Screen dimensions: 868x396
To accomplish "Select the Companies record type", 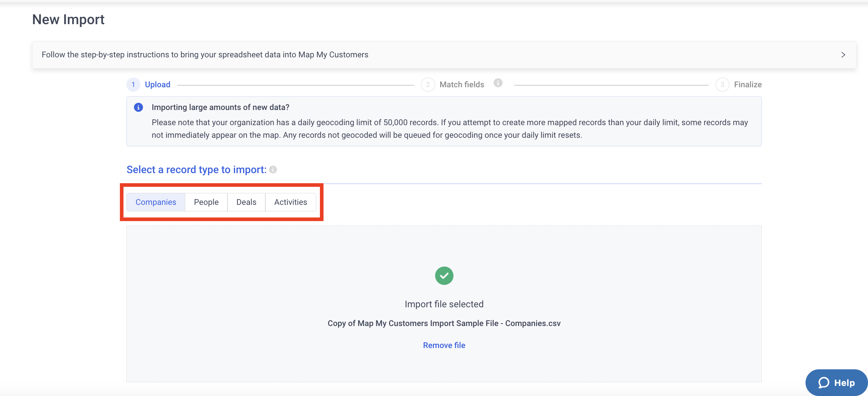I will coord(156,202).
